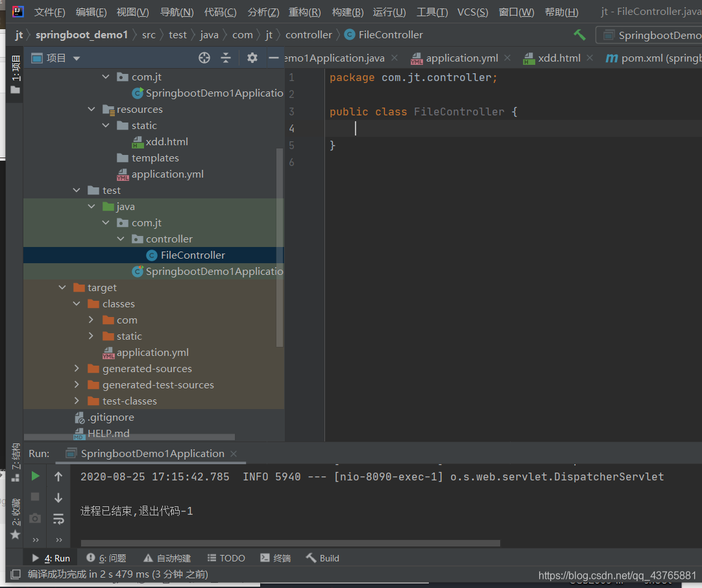The height and width of the screenshot is (588, 702).
Task: Open the 6: 问题 problems tool window
Action: (106, 558)
